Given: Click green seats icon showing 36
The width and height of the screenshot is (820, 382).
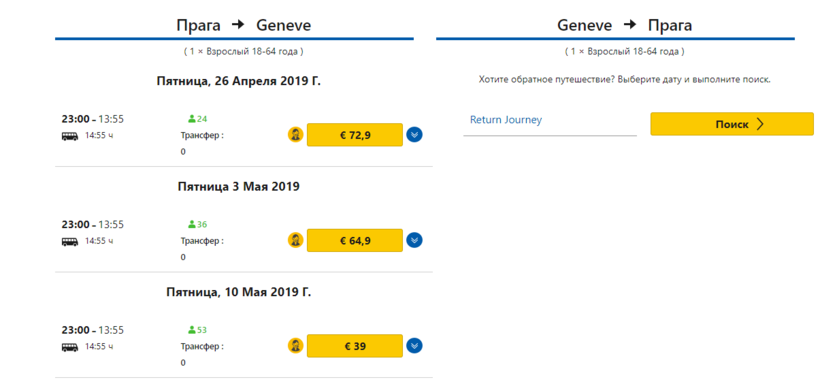Looking at the screenshot, I should [x=191, y=224].
